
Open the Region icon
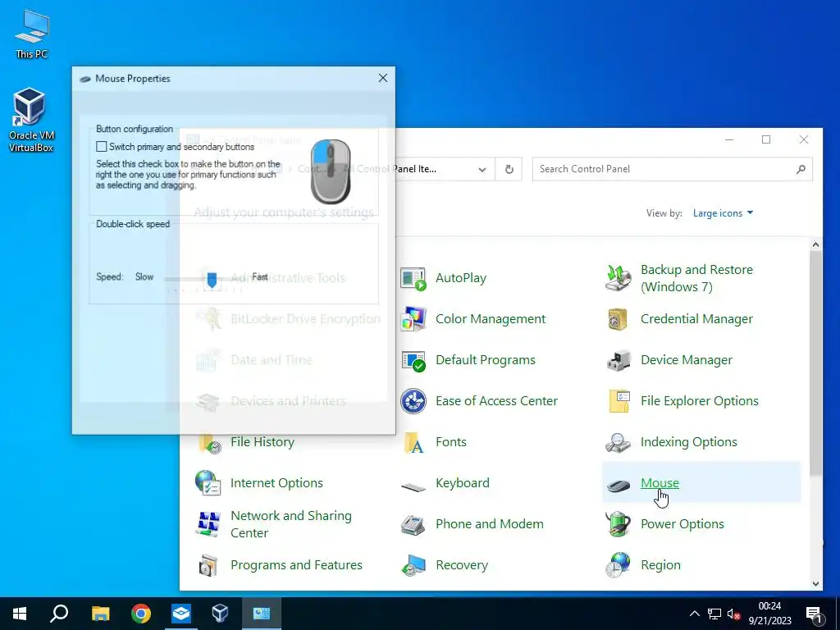[619, 565]
